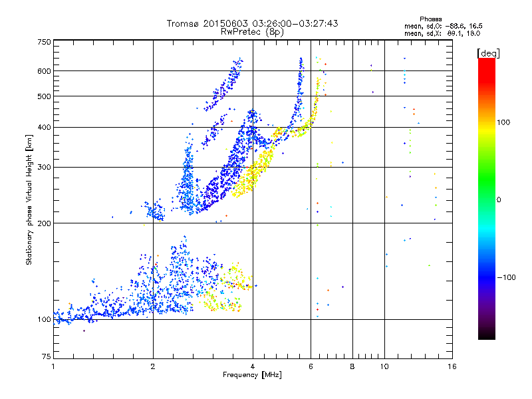
Task: Click the y-axis tick label '200'
Action: click(44, 223)
